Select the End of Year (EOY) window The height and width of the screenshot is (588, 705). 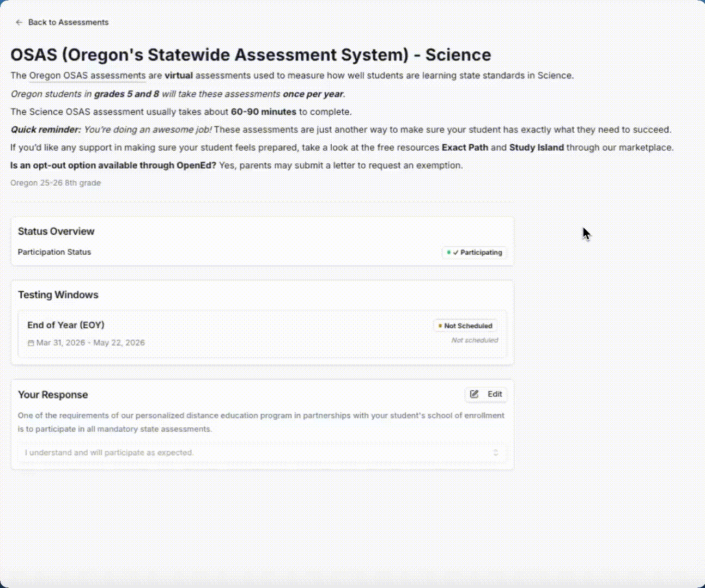[x=66, y=325]
